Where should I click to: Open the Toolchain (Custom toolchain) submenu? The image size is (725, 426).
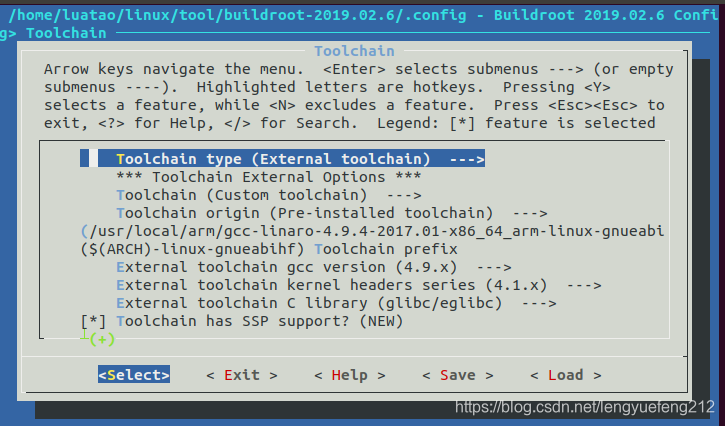point(269,195)
